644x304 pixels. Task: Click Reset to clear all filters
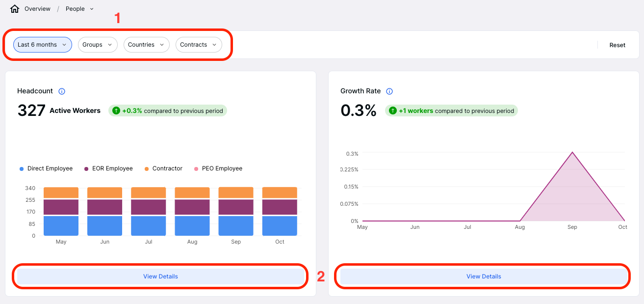point(617,45)
